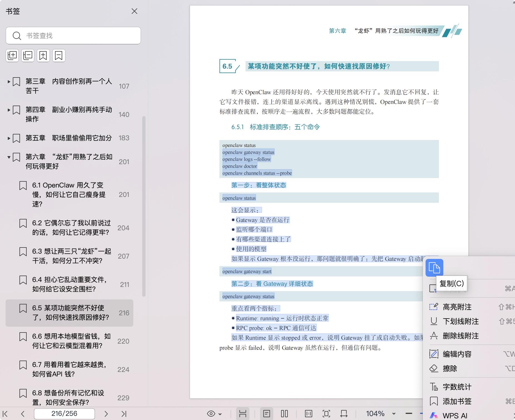Open bookmark 6.2 它偶尔忘了我以前说过的话
The width and height of the screenshot is (515, 420).
pyautogui.click(x=71, y=227)
